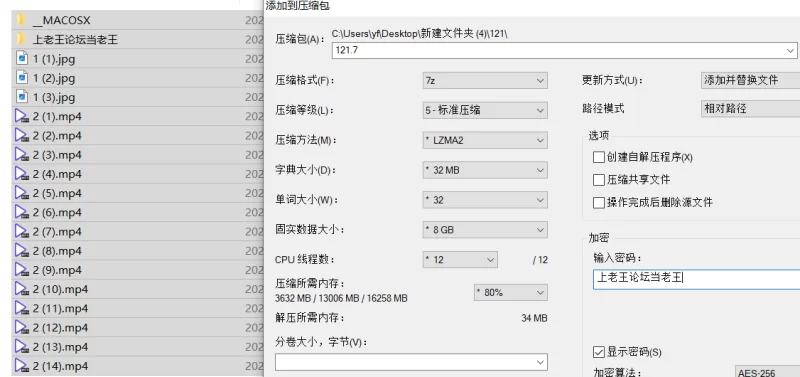This screenshot has width=800, height=377.
Task: Click the 2 (4).mp4 video icon
Action: tap(21, 174)
